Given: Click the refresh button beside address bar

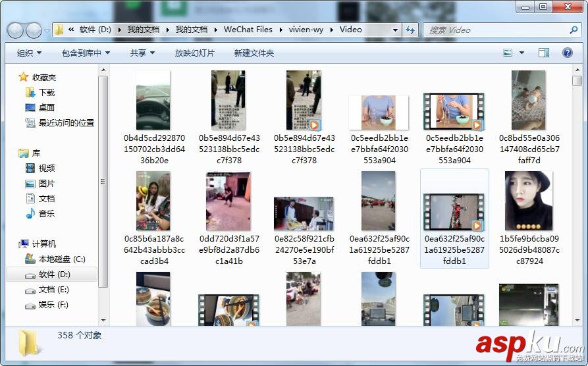Looking at the screenshot, I should (411, 30).
